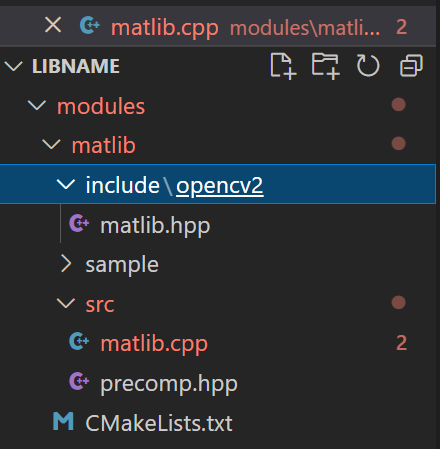Open precomp.hpp file

pos(169,384)
